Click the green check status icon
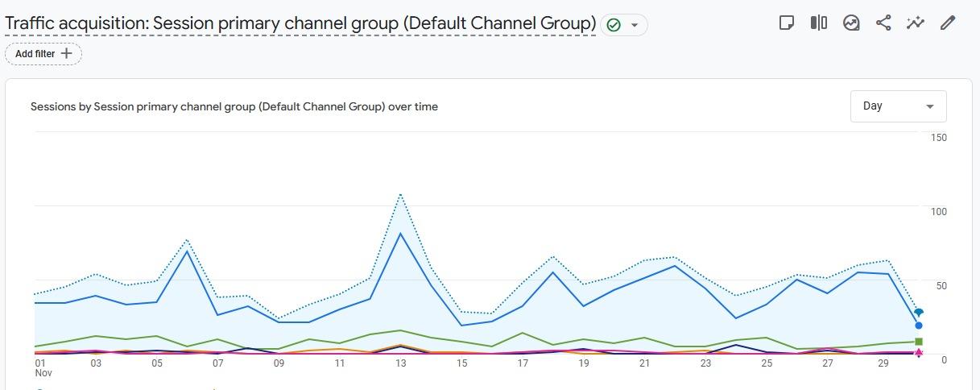Image resolution: width=980 pixels, height=390 pixels. pyautogui.click(x=614, y=25)
